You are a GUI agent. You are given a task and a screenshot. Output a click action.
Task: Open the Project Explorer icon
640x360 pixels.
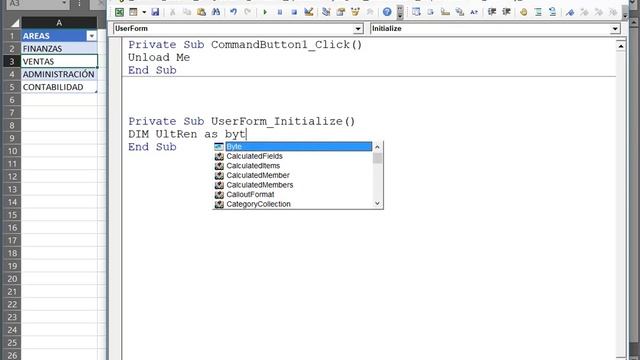point(326,12)
